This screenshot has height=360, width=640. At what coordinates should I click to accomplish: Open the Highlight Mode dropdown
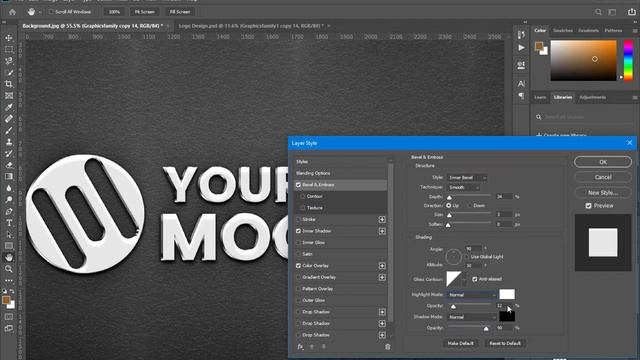click(472, 295)
